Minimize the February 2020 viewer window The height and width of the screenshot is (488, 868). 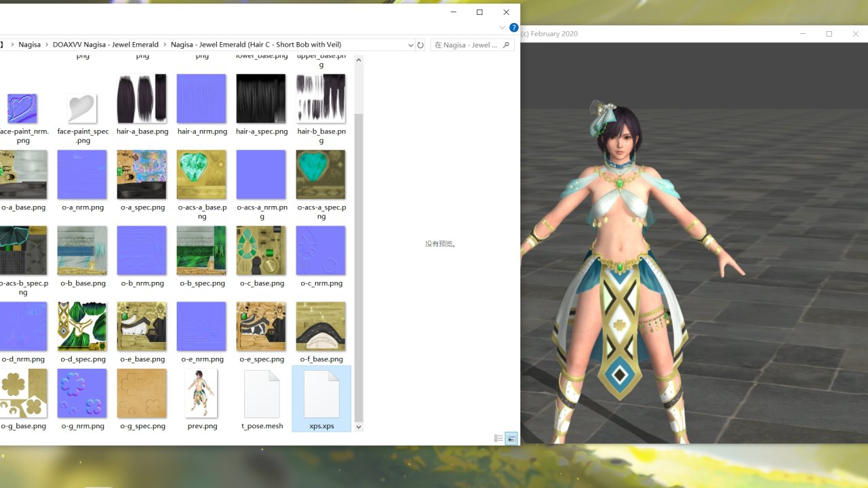(x=803, y=34)
